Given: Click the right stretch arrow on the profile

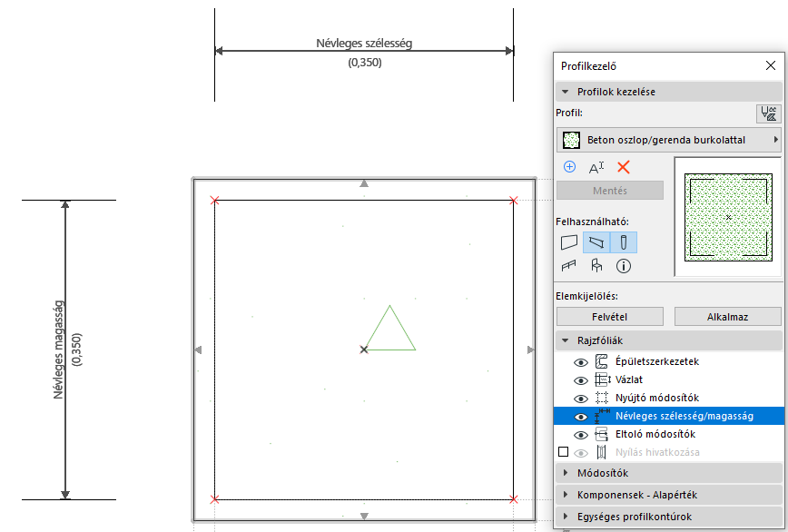Looking at the screenshot, I should tap(531, 350).
